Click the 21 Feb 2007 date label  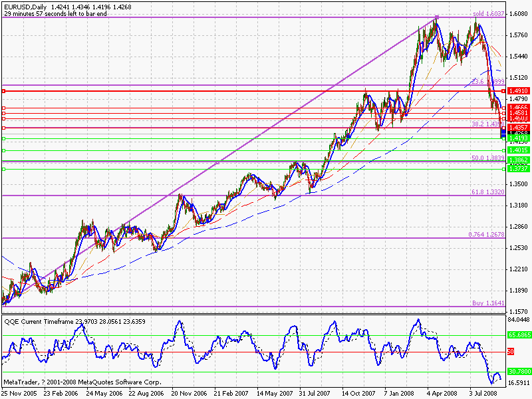tap(231, 394)
